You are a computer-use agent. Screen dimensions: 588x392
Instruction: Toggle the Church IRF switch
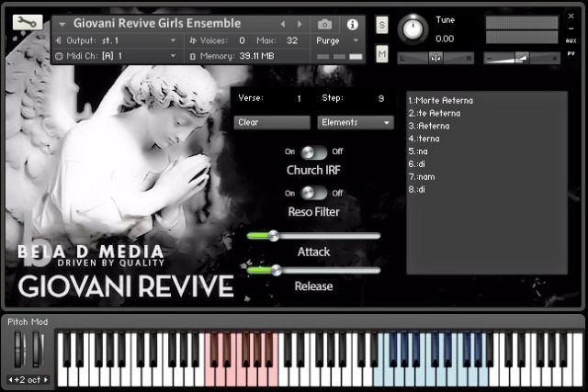[313, 152]
